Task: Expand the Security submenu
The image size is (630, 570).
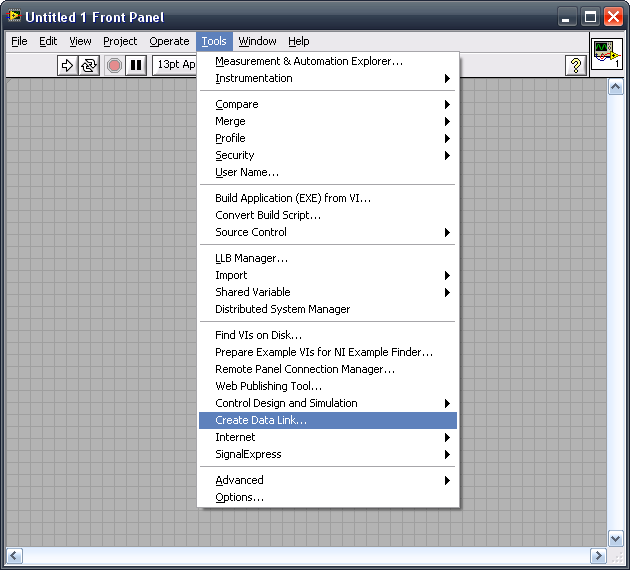Action: coord(328,155)
